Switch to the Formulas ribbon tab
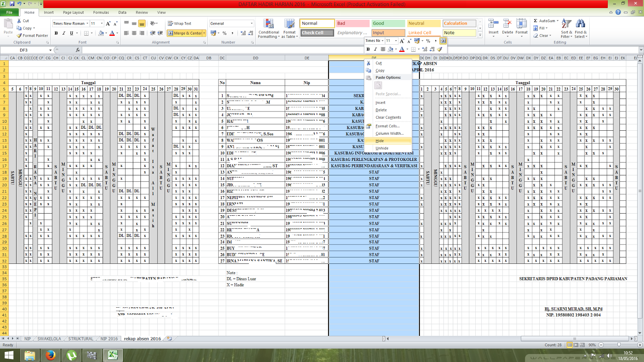Screen dimensions: 644x362 (x=101, y=12)
